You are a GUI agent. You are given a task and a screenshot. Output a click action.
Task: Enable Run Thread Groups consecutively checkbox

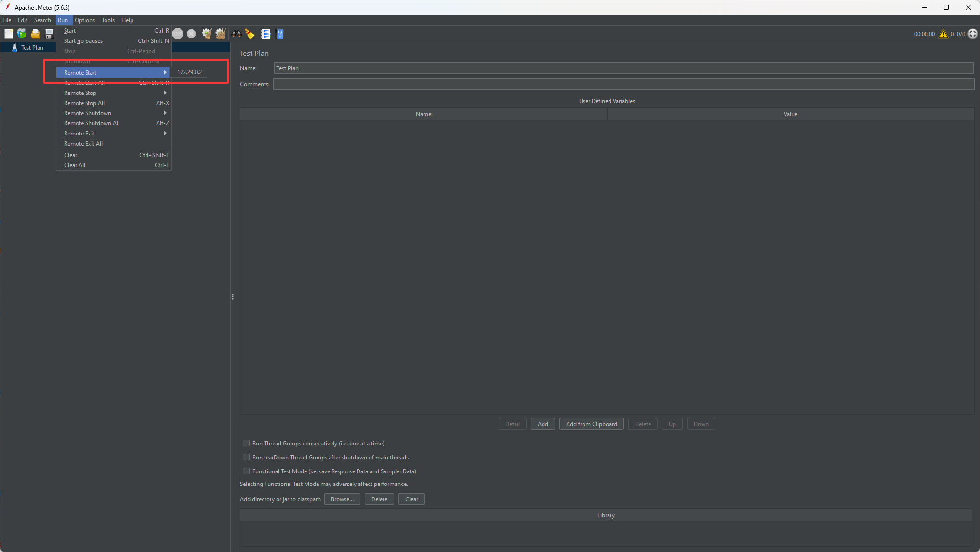coord(246,443)
